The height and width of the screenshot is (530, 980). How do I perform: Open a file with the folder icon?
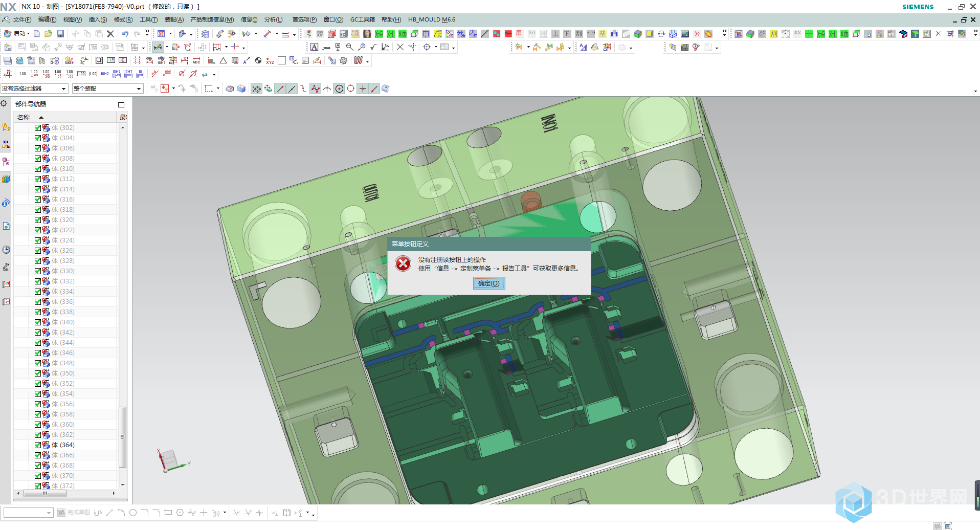click(48, 34)
